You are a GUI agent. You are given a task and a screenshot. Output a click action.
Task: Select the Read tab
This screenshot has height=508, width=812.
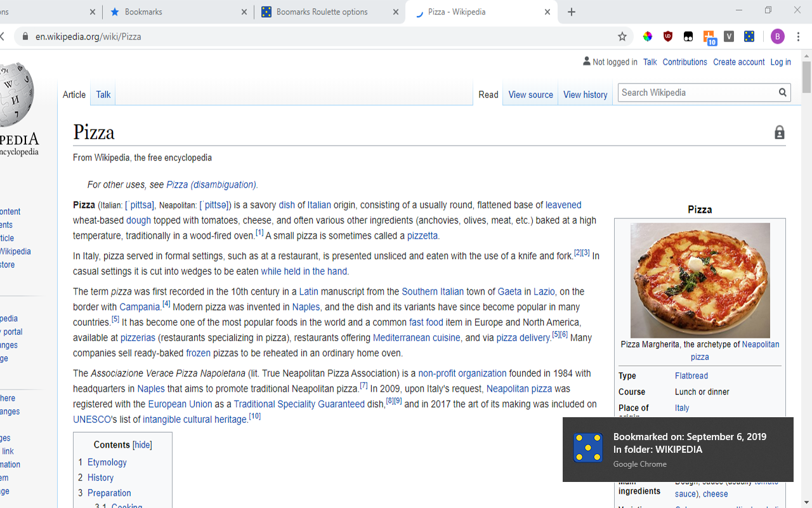(x=488, y=95)
